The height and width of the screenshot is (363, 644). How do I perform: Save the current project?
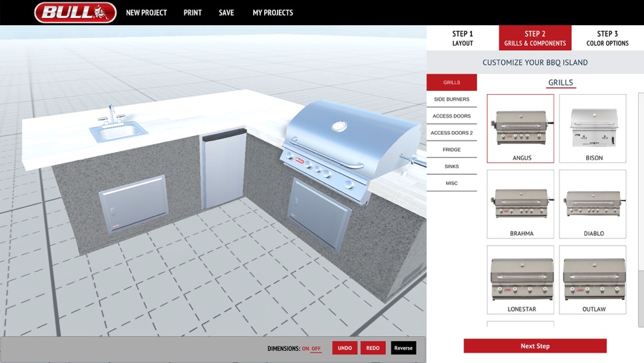(226, 13)
